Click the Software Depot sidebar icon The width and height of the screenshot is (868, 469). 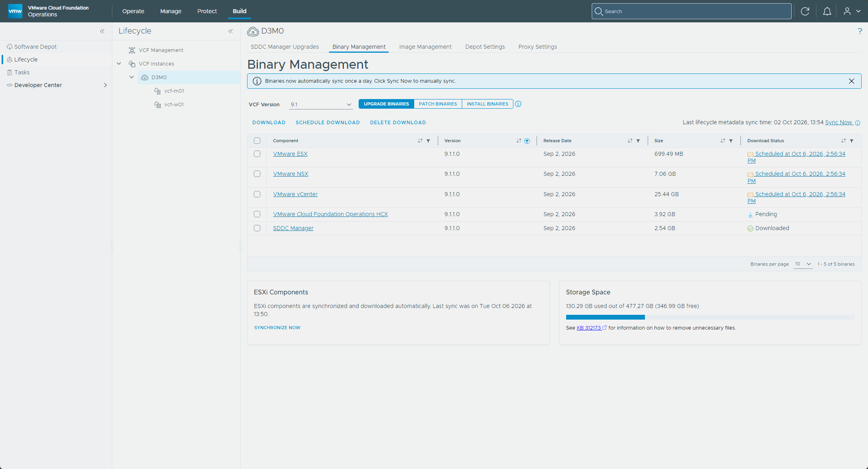[10, 47]
